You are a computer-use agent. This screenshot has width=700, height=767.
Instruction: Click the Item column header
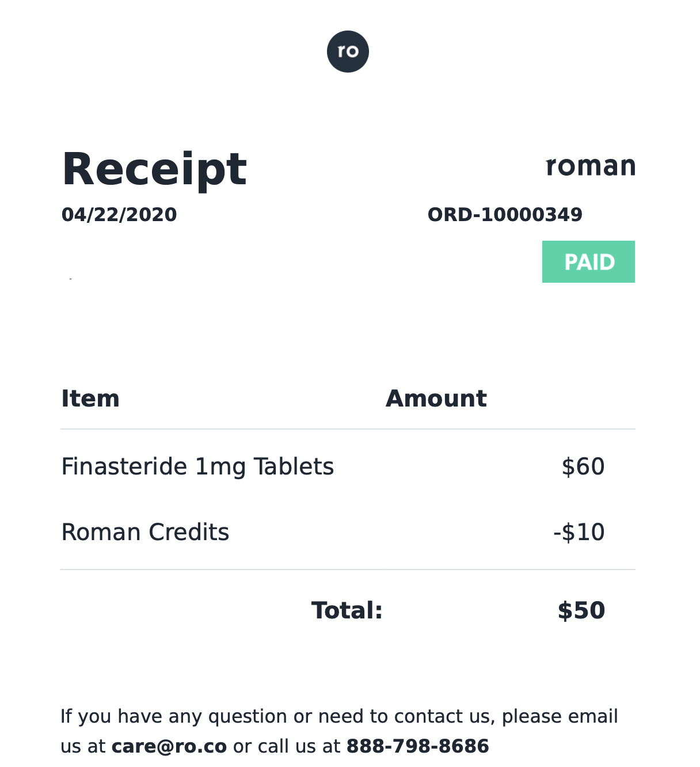[x=90, y=398]
